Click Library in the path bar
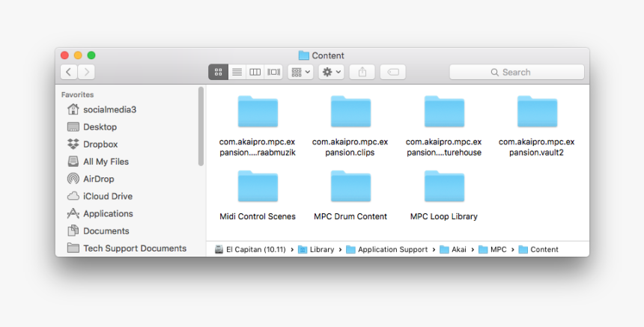This screenshot has width=644, height=327. [316, 249]
